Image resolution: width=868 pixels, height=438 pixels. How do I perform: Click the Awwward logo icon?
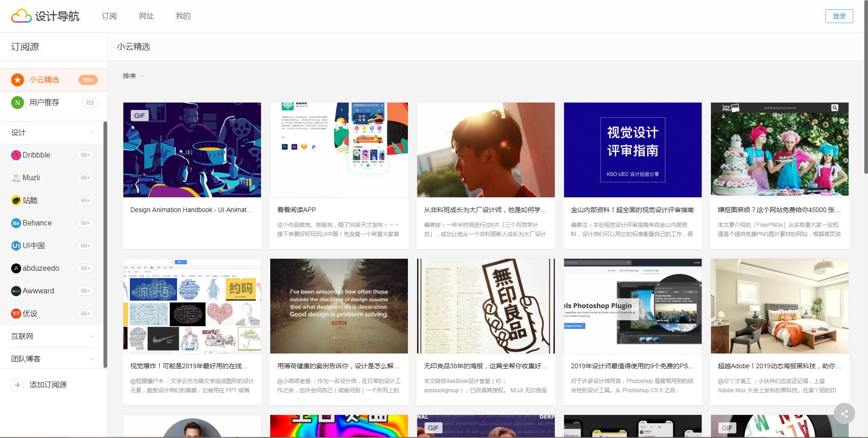(16, 291)
